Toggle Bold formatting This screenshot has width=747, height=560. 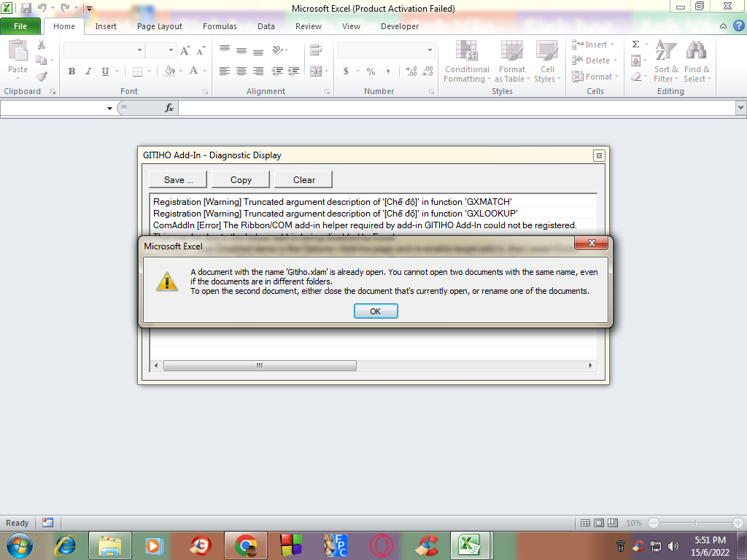[x=72, y=71]
